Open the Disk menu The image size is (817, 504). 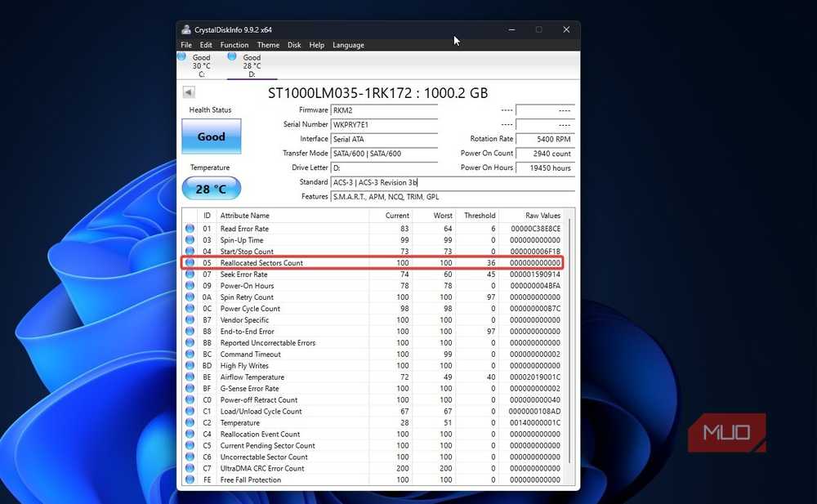tap(294, 45)
